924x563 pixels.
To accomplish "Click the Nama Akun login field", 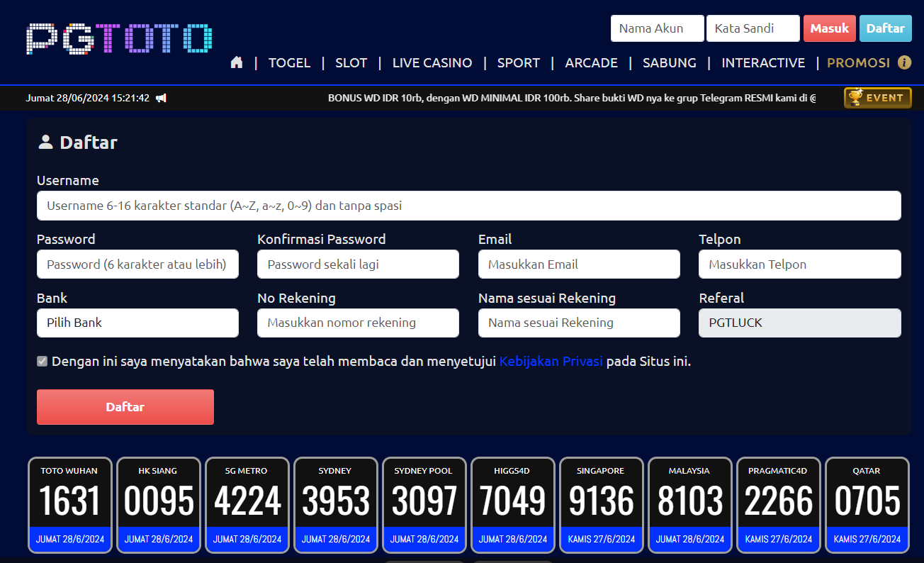I will 657,28.
